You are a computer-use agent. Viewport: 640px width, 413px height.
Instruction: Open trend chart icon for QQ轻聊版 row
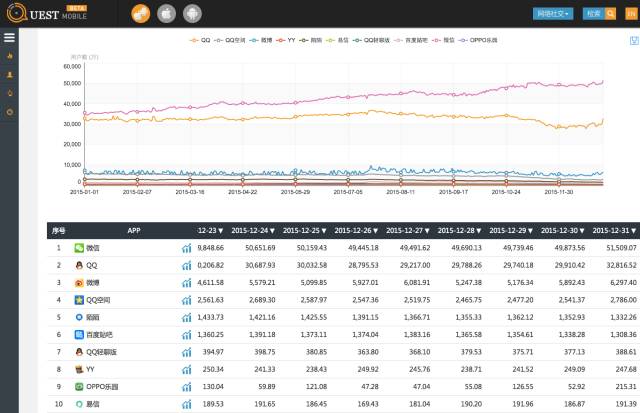click(187, 352)
